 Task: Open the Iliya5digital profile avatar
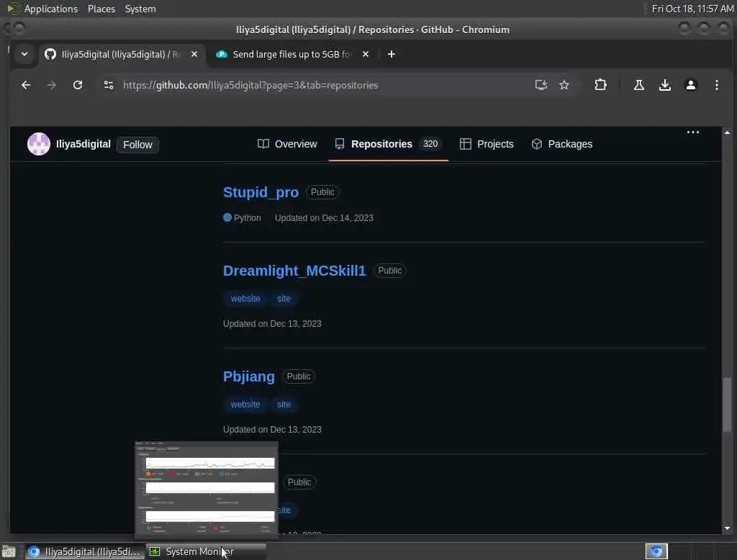[39, 144]
